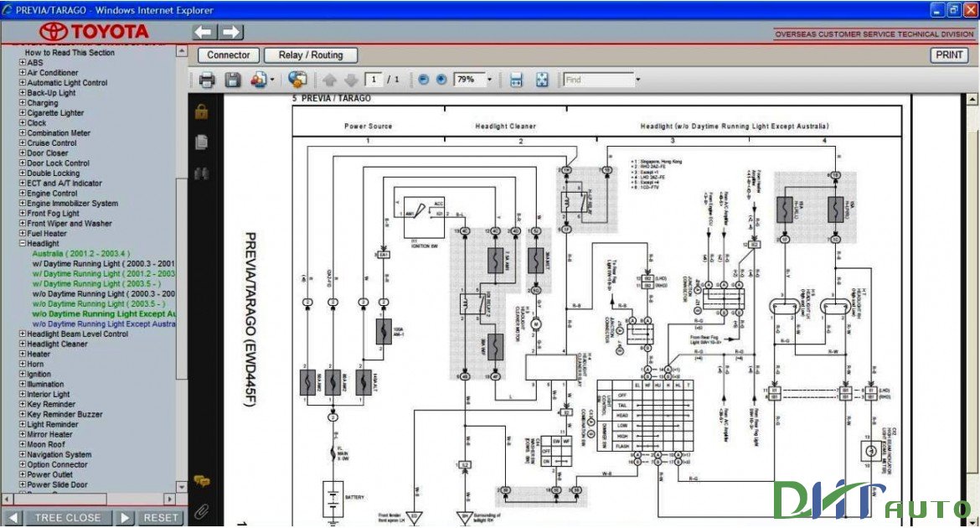
Task: Click the Connector button
Action: [x=228, y=55]
